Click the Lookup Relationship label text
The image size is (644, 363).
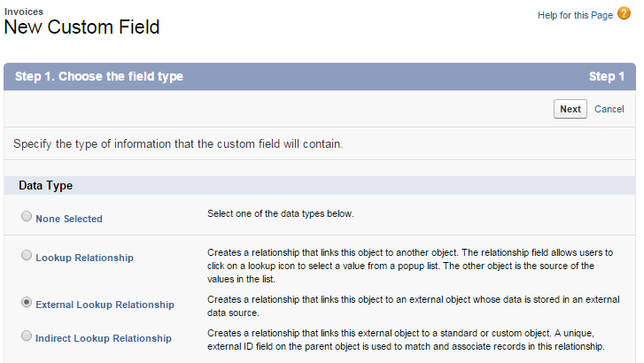tap(84, 258)
